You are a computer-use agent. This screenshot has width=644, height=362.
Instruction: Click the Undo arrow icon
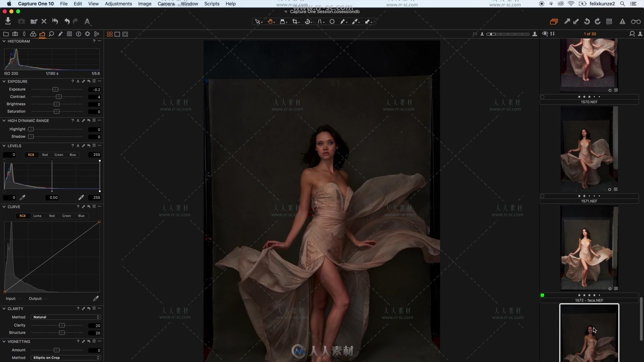(67, 21)
